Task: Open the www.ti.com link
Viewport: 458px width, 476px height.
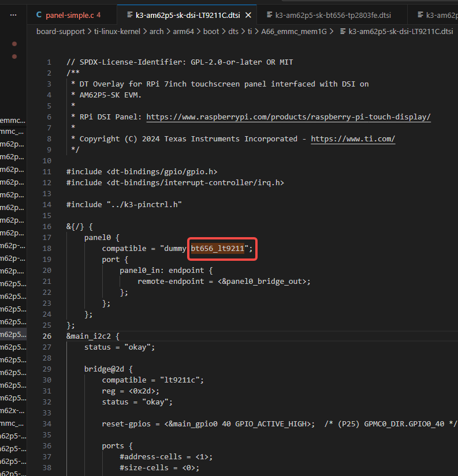Action: point(353,138)
